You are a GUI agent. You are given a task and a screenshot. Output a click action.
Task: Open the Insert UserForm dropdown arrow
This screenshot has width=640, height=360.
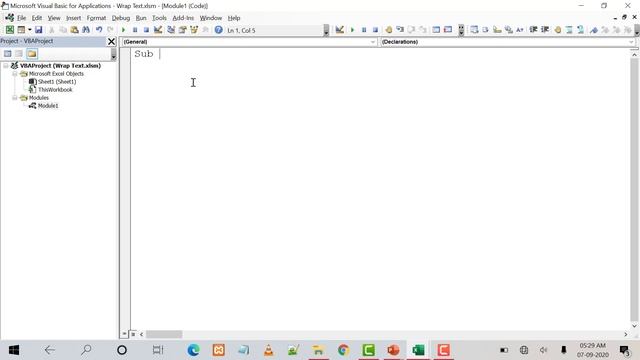point(29,30)
